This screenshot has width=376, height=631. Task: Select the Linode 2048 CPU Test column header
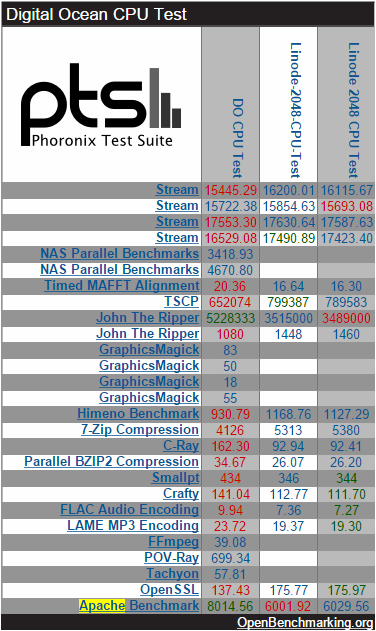tap(353, 110)
